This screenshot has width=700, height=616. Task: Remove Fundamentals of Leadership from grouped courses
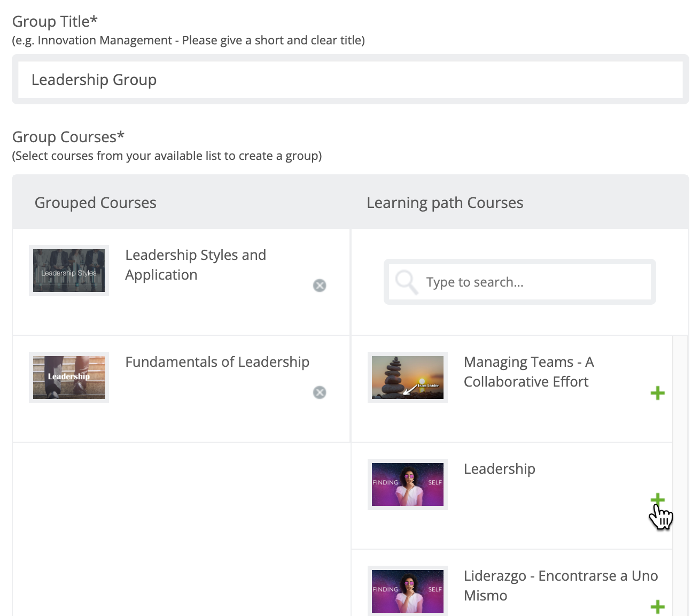(320, 392)
